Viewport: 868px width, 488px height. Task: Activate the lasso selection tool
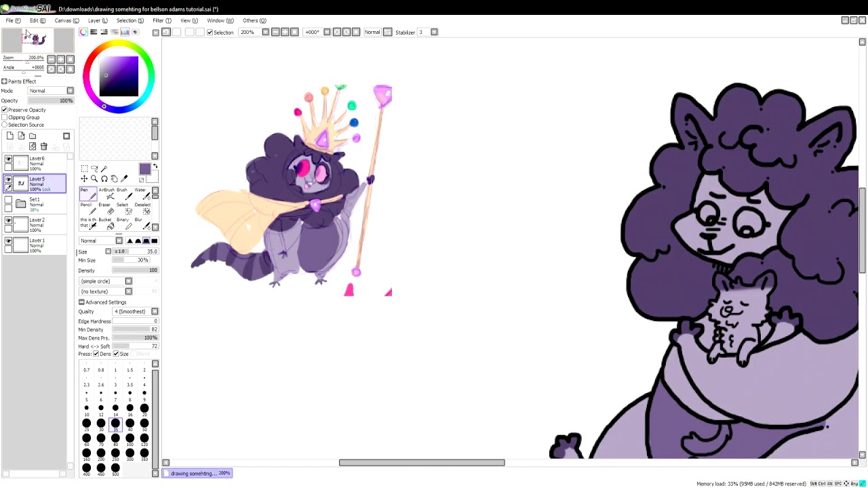(x=94, y=169)
